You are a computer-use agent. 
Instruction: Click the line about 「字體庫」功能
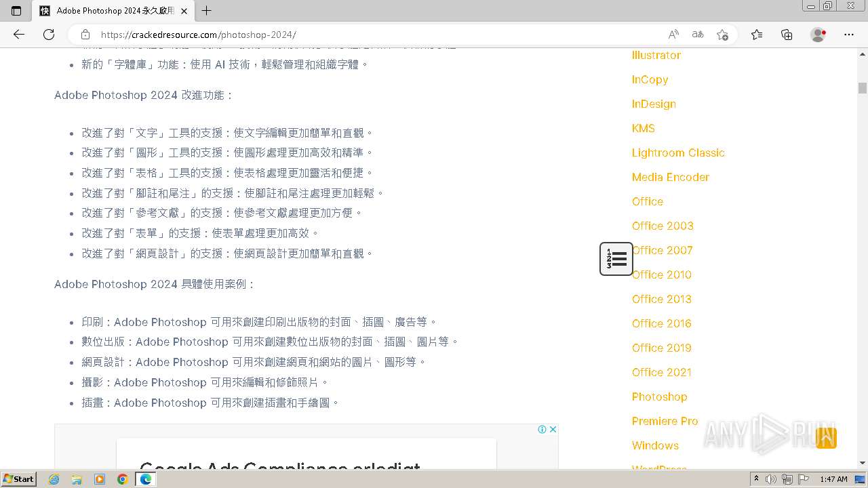pos(225,64)
